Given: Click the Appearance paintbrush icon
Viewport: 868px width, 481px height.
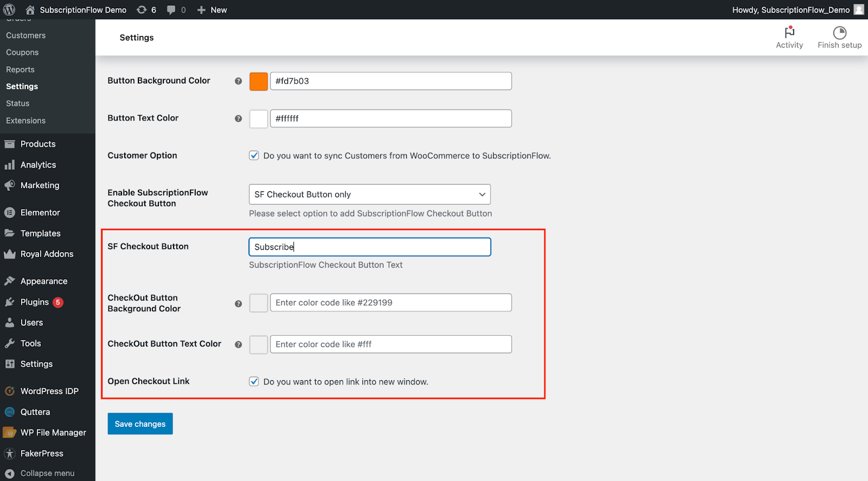Looking at the screenshot, I should coord(10,281).
